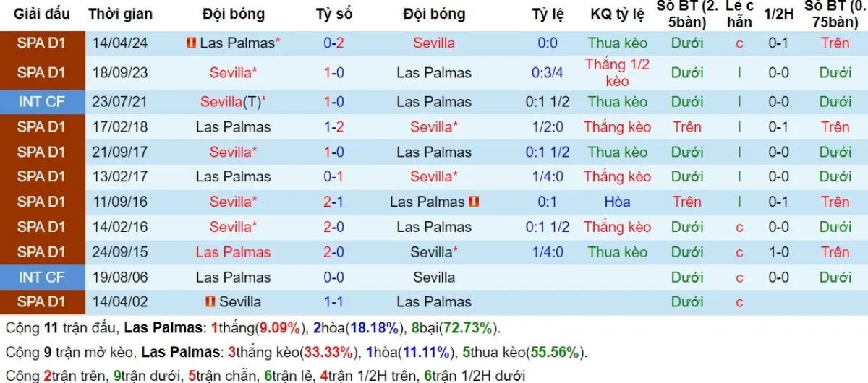This screenshot has height=383, width=868.
Task: Click the 0:3/4 odds value
Action: [x=548, y=72]
